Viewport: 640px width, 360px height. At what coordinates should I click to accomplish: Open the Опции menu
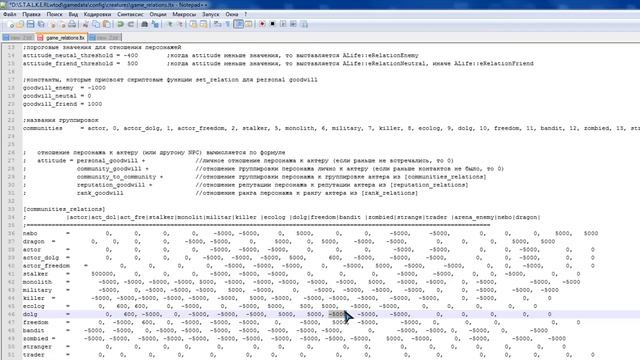coord(158,14)
